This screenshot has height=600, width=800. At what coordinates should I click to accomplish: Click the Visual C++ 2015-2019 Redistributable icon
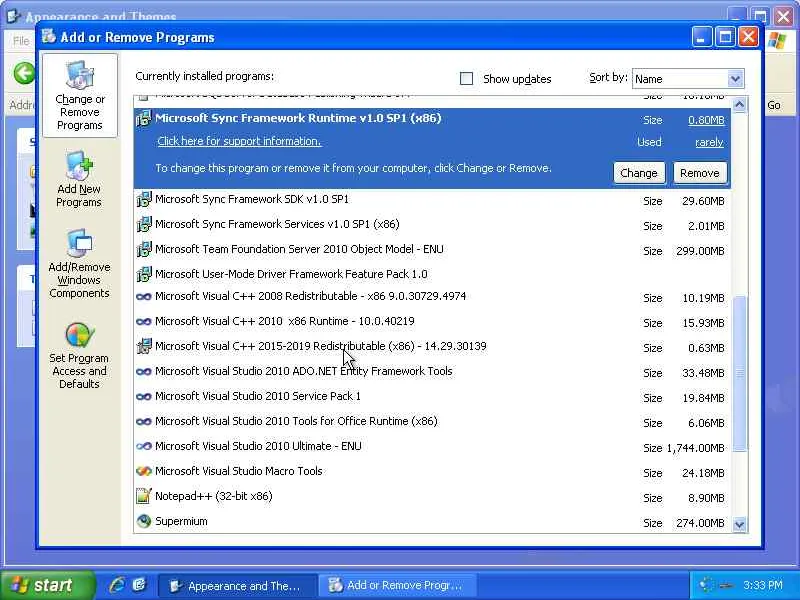[x=144, y=346]
